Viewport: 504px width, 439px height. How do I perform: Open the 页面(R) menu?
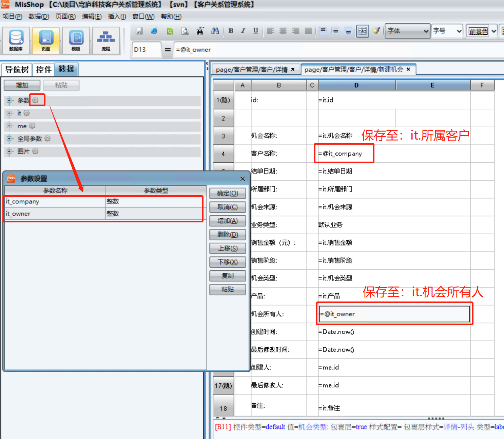tap(65, 16)
